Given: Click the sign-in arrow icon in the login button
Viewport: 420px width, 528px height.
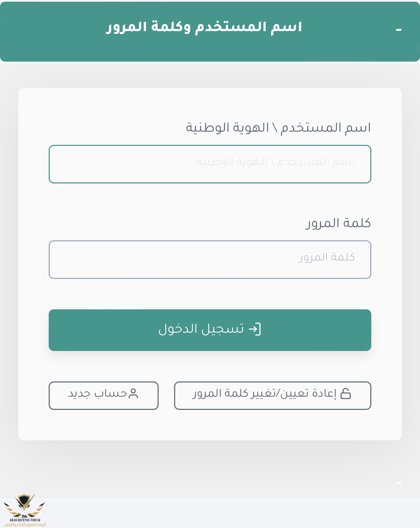Looking at the screenshot, I should pyautogui.click(x=255, y=329).
